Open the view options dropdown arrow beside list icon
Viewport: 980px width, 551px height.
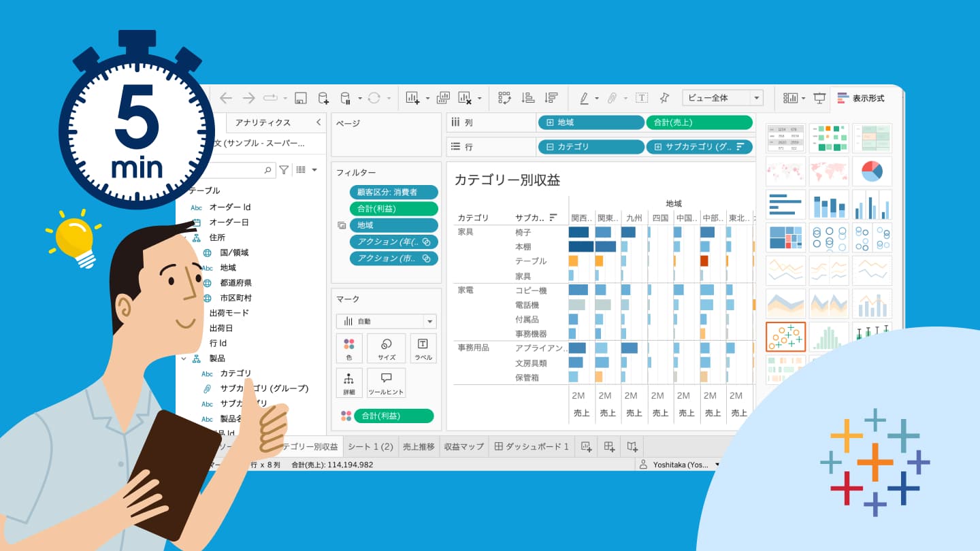[x=314, y=170]
